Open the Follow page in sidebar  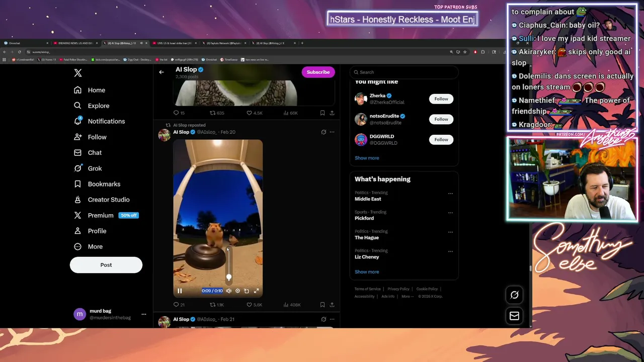(x=90, y=137)
